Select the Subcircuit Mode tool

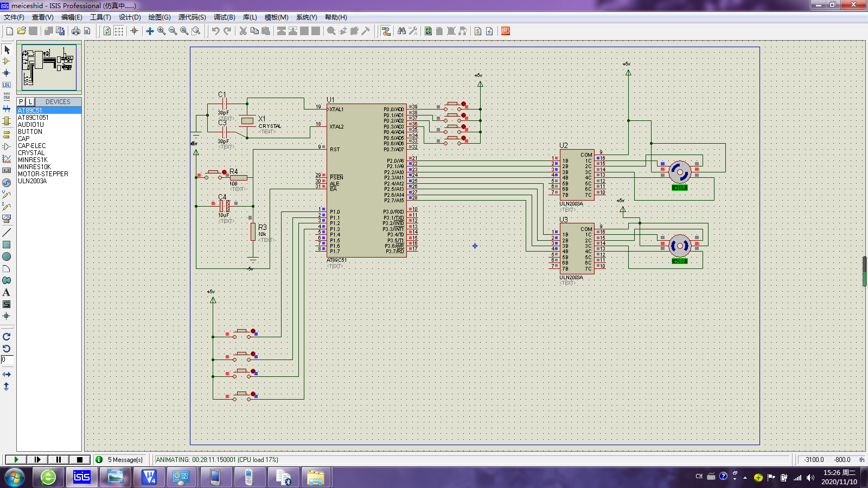click(7, 121)
